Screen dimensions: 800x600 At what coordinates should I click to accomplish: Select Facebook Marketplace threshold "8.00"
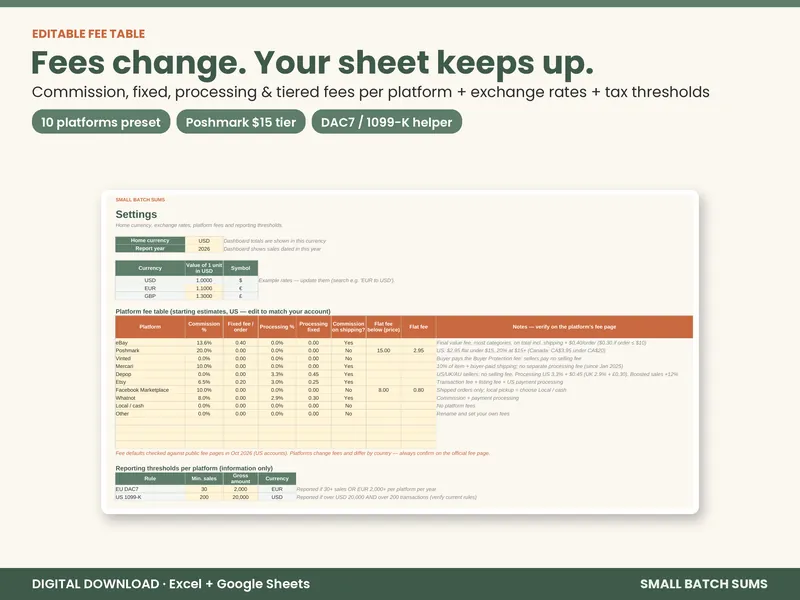pyautogui.click(x=384, y=390)
